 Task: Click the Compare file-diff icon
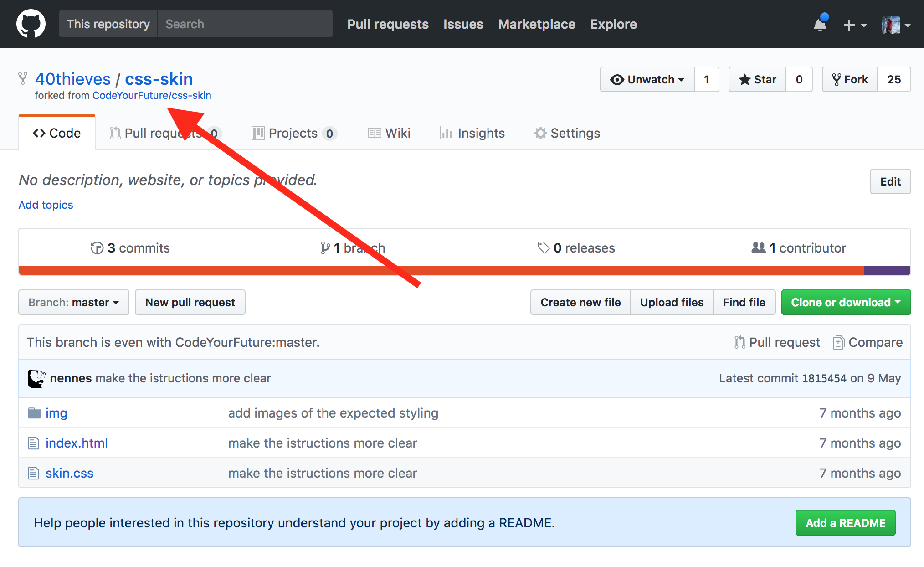(x=838, y=342)
